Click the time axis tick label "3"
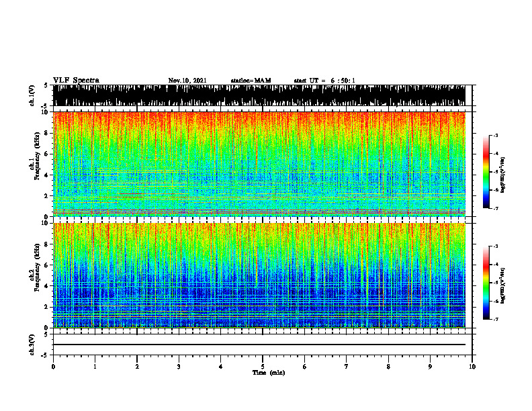Viewport: 532px width, 411px height. 179,367
